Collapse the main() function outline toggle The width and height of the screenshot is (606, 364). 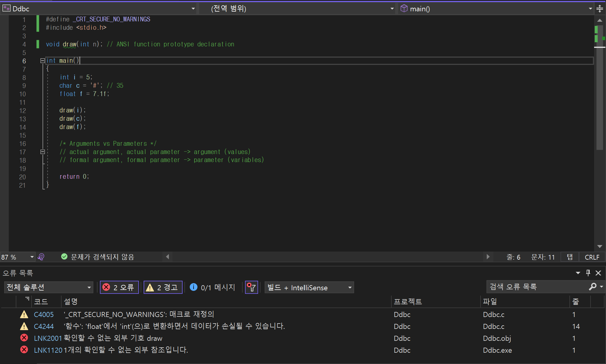[x=43, y=61]
